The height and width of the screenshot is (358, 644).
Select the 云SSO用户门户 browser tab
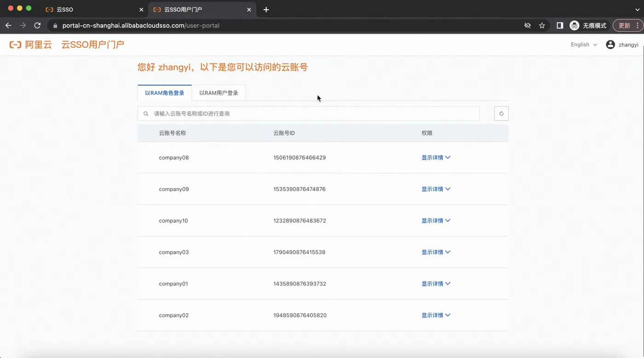coord(202,9)
